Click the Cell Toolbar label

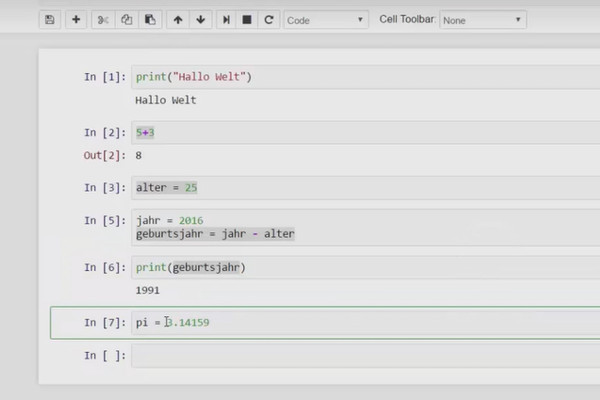pos(407,19)
